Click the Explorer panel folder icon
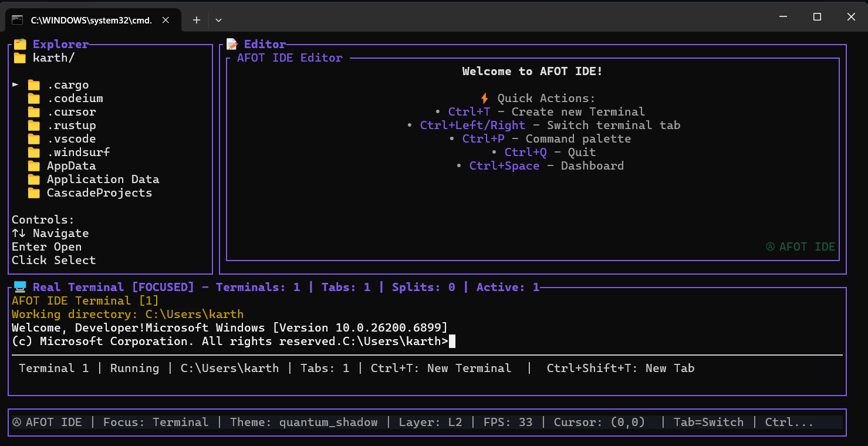The image size is (868, 446). (x=21, y=43)
